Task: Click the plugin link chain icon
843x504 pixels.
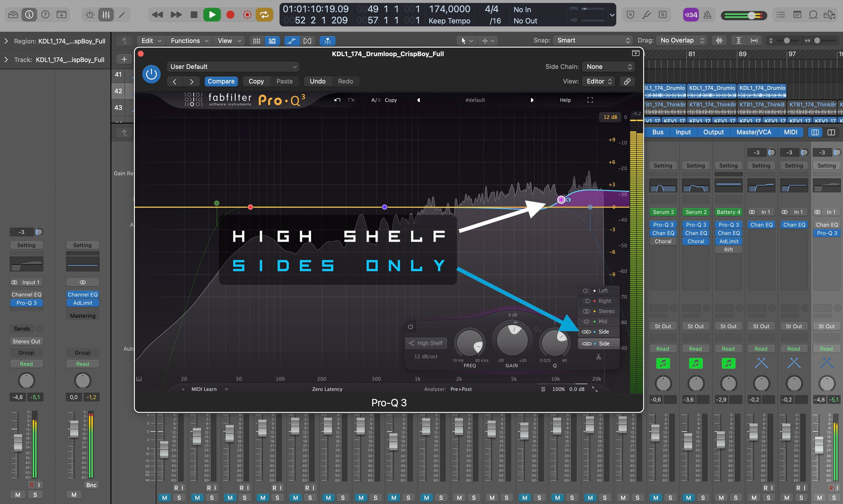Action: point(627,81)
